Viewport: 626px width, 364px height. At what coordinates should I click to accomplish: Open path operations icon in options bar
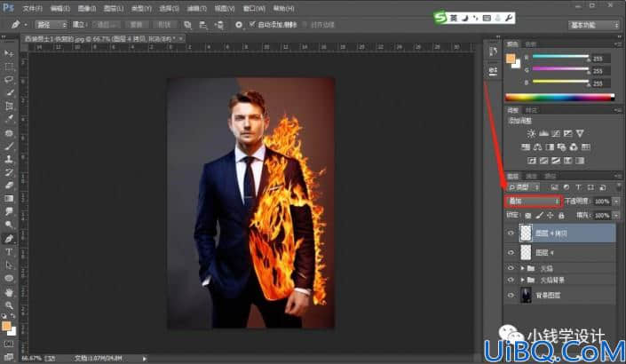click(187, 25)
